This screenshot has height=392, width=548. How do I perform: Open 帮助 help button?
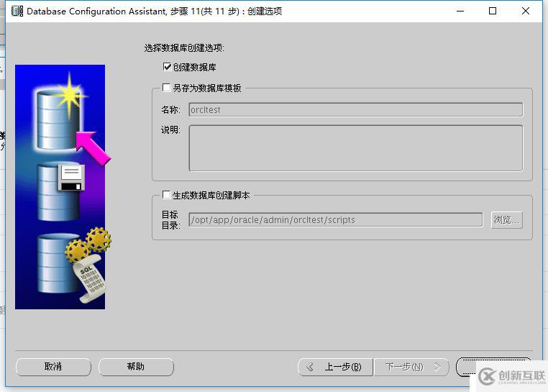tap(136, 367)
